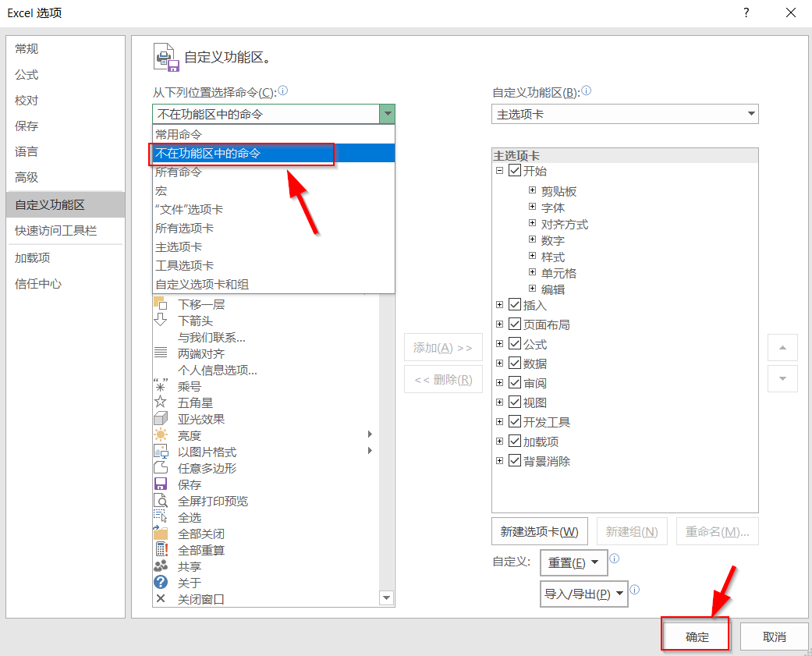Move item down with arrow button
Image resolution: width=812 pixels, height=656 pixels.
coord(782,378)
